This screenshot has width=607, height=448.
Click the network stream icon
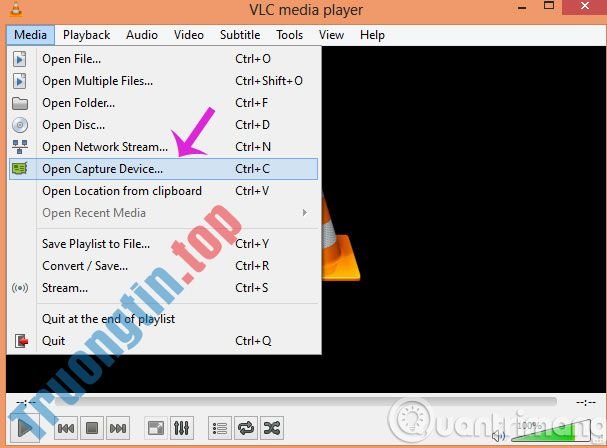pyautogui.click(x=20, y=147)
